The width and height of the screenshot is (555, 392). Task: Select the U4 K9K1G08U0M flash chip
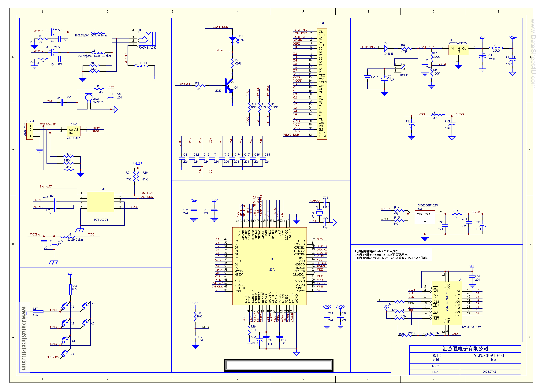(x=446, y=303)
